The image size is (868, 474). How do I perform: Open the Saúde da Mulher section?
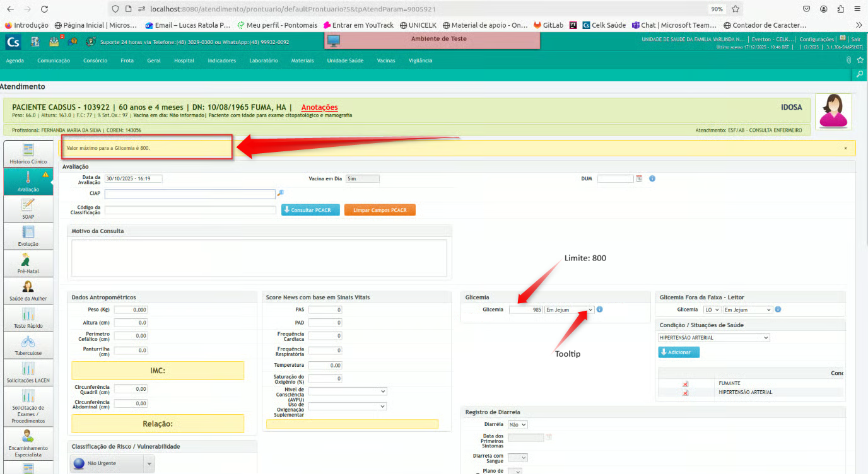pyautogui.click(x=28, y=290)
